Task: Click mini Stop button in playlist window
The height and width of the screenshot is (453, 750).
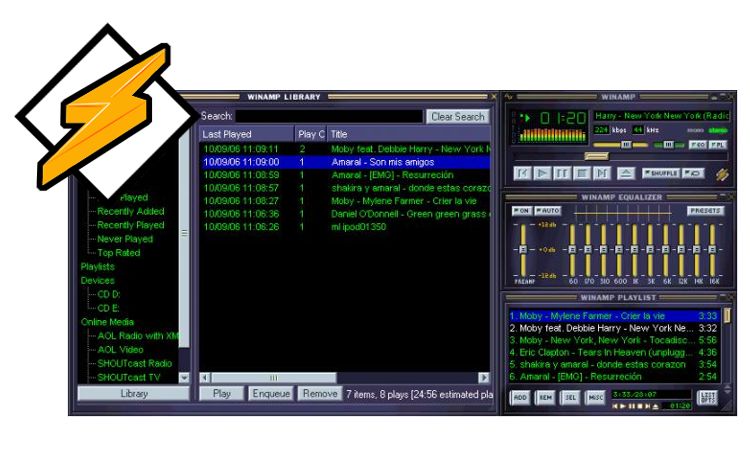Action: click(x=640, y=406)
